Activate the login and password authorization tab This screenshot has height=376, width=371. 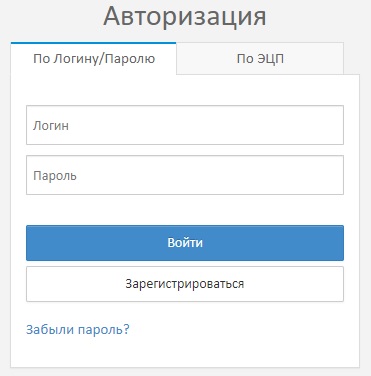(94, 59)
